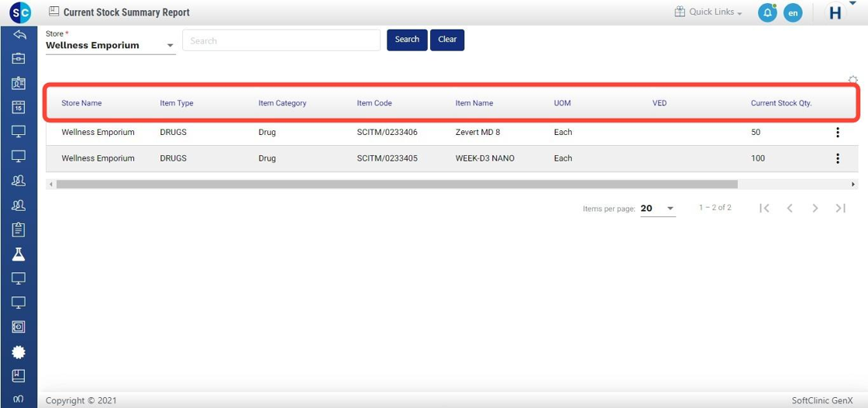Click the Search button
Image resolution: width=868 pixels, height=408 pixels.
407,40
